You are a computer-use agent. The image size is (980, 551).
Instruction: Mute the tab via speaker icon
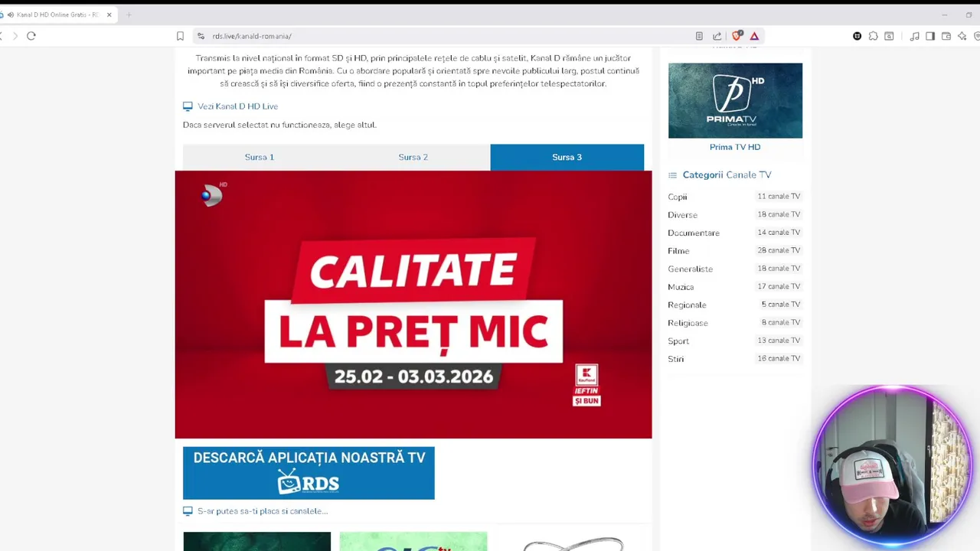click(x=11, y=15)
